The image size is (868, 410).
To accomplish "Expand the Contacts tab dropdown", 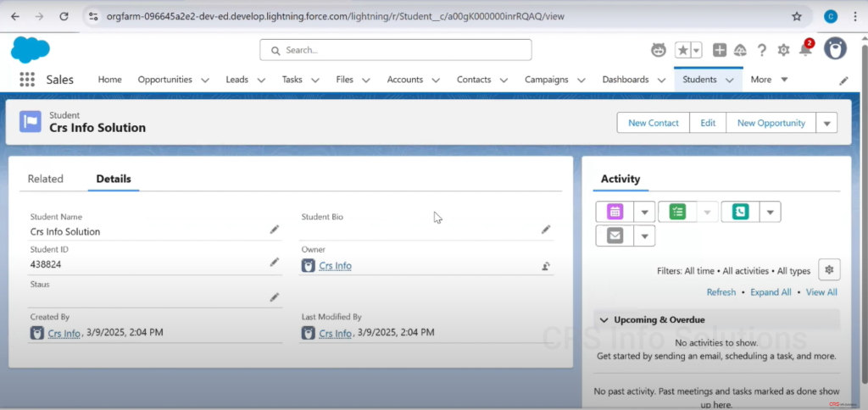I will pyautogui.click(x=504, y=80).
